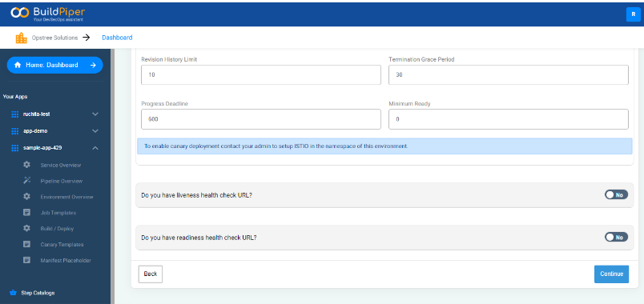Select the ruchita-test app name
This screenshot has width=644, height=304.
[x=37, y=114]
